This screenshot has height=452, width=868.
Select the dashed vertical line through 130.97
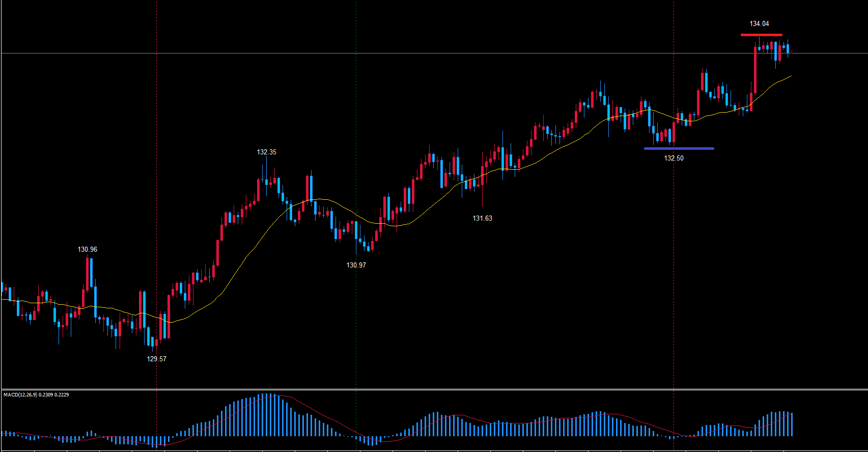pyautogui.click(x=356, y=127)
